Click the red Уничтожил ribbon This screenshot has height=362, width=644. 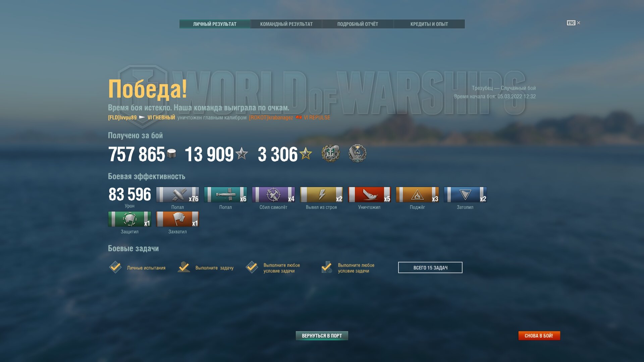[x=369, y=195]
